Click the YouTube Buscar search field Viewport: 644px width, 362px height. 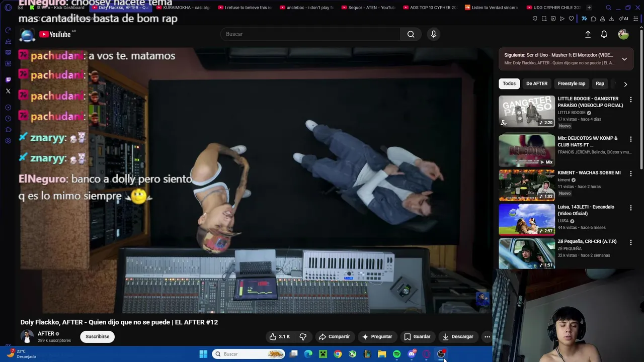(x=310, y=34)
